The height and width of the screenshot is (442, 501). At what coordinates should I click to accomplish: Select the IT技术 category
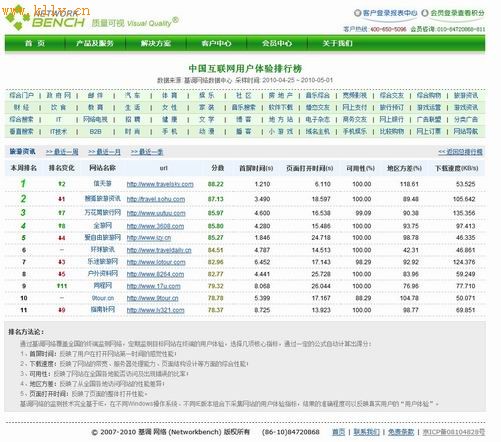59,132
